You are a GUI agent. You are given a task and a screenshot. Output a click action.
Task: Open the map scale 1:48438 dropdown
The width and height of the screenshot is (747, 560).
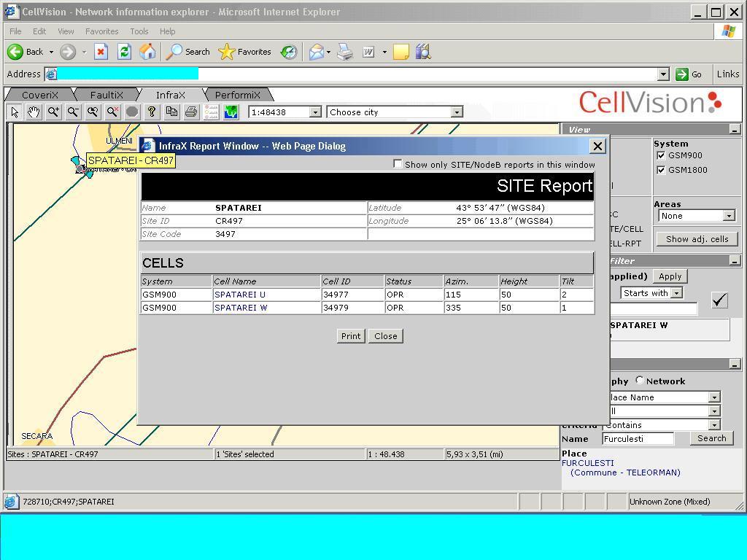pyautogui.click(x=315, y=112)
